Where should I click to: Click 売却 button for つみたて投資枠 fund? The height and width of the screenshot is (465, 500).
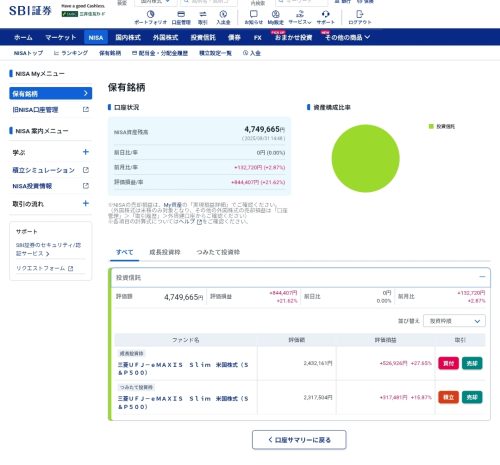click(x=472, y=397)
